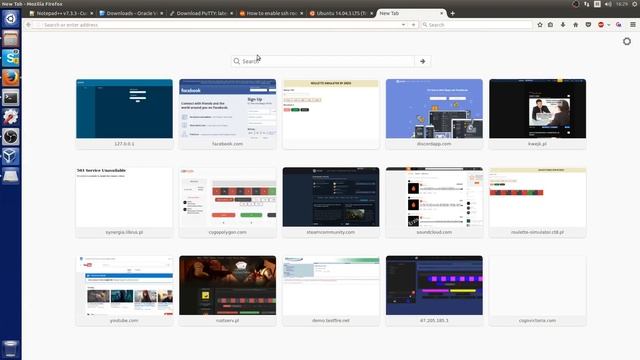The image size is (640, 360).
Task: Switch to the Download PuTTY tab
Action: 201,13
